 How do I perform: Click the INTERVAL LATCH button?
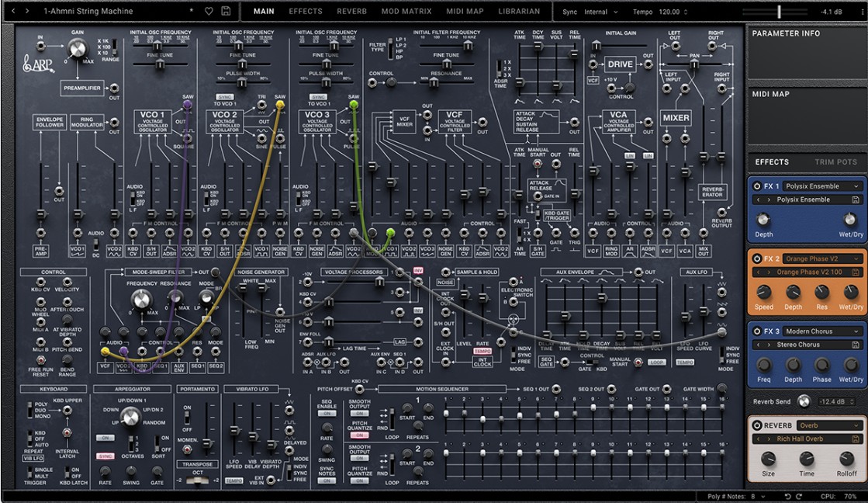click(x=67, y=432)
